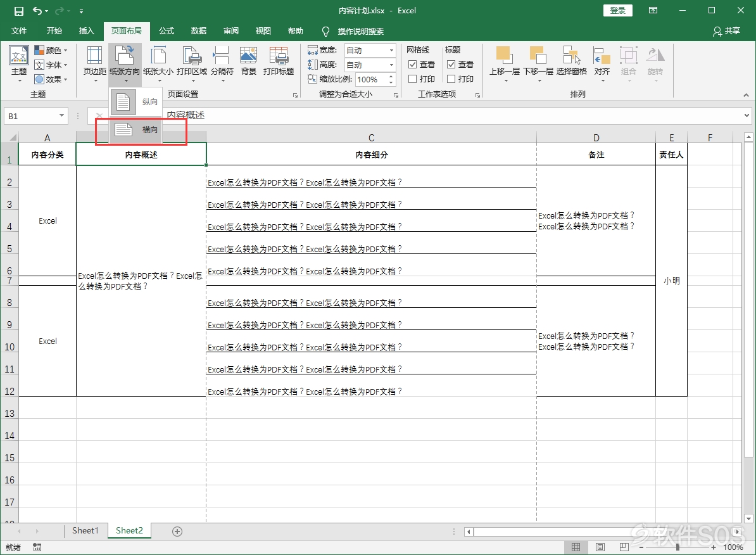Viewport: 756px width, 555px height.
Task: Add a new sheet with plus icon
Action: tap(177, 532)
